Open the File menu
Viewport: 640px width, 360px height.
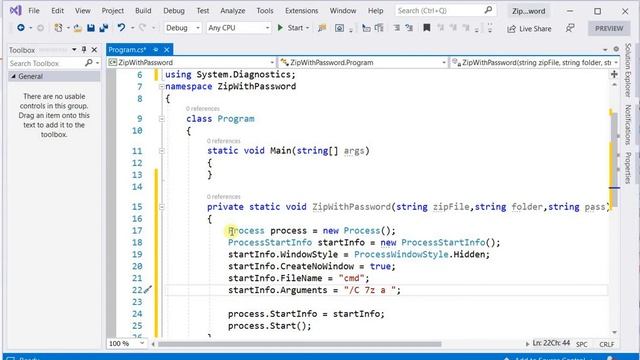point(34,11)
